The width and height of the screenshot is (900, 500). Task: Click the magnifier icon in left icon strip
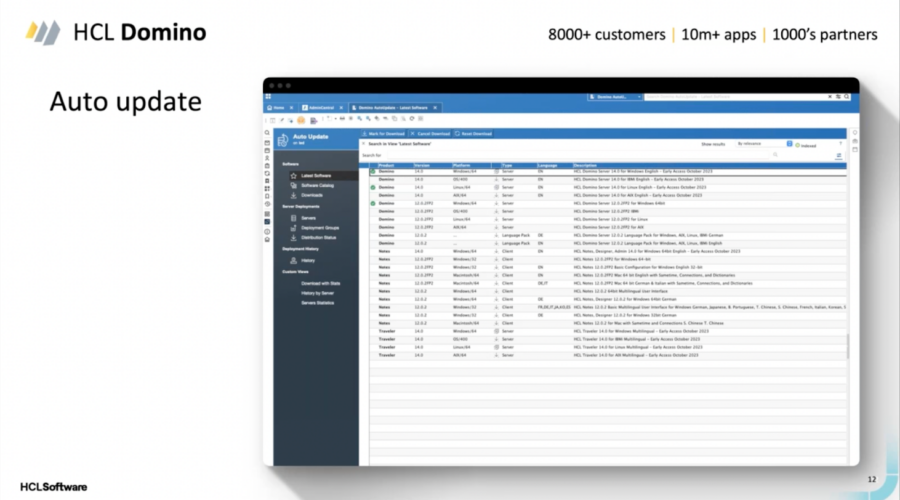(x=267, y=133)
